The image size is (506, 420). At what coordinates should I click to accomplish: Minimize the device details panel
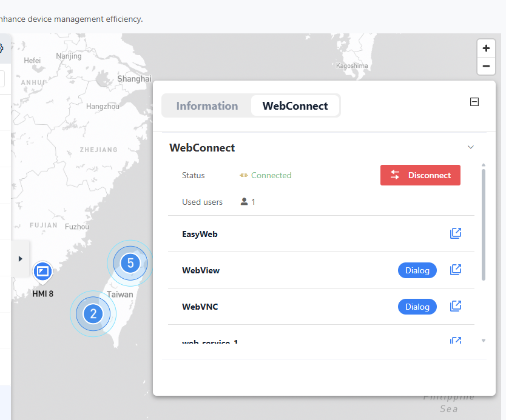(474, 102)
